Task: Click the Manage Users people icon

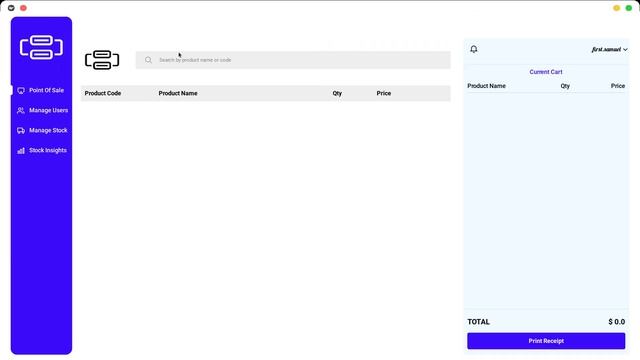Action: click(21, 111)
